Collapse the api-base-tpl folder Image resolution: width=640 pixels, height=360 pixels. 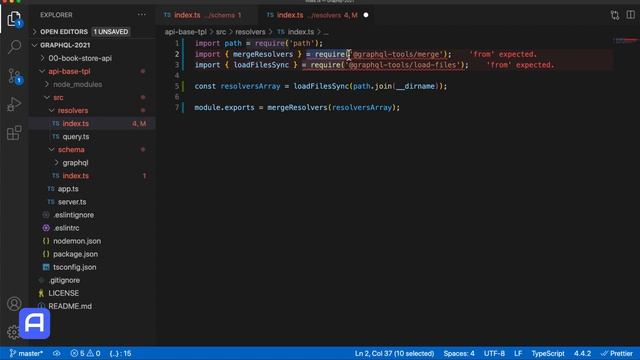click(x=69, y=71)
